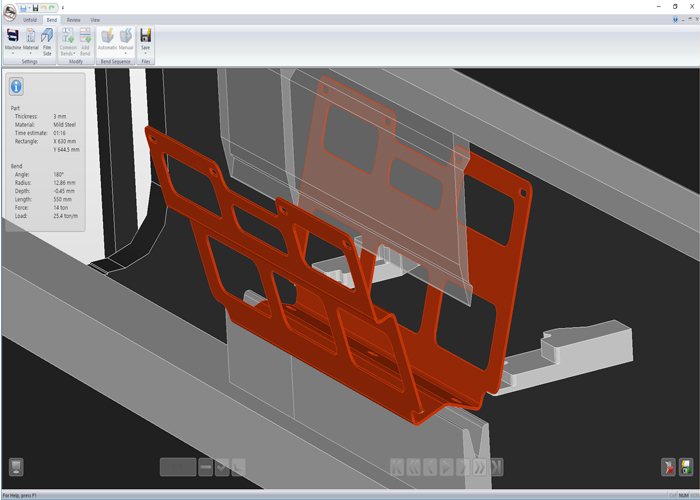The height and width of the screenshot is (500, 700).
Task: Switch to the Unfold tab
Action: (x=30, y=19)
